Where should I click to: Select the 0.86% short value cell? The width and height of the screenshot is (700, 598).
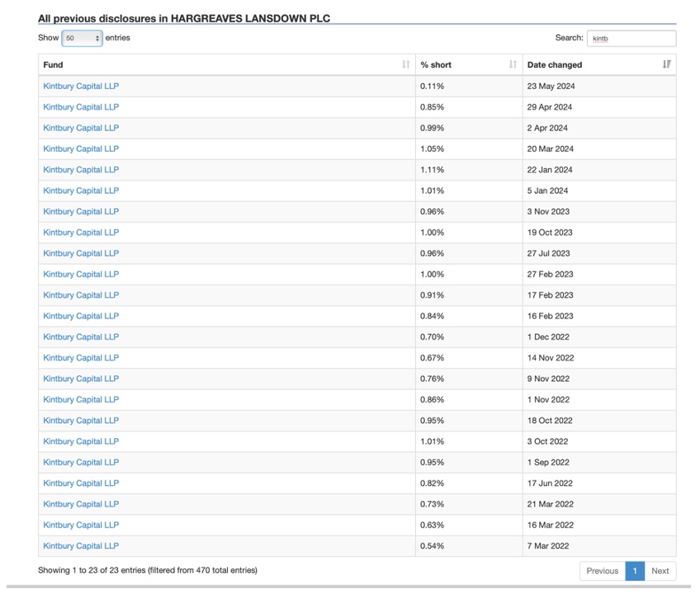469,399
